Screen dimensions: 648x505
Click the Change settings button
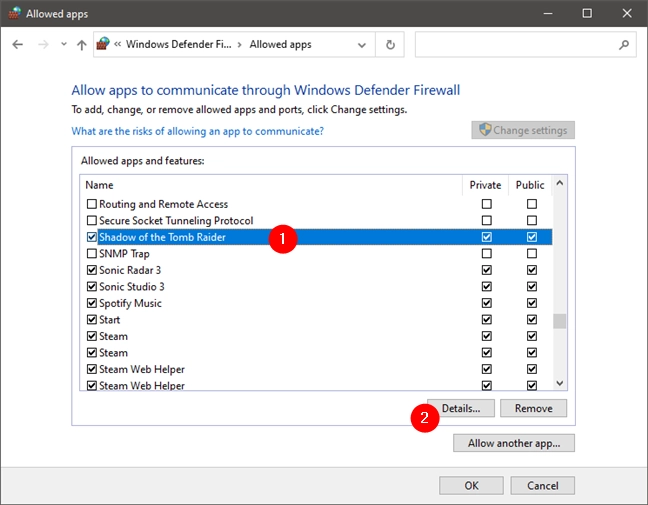point(523,130)
